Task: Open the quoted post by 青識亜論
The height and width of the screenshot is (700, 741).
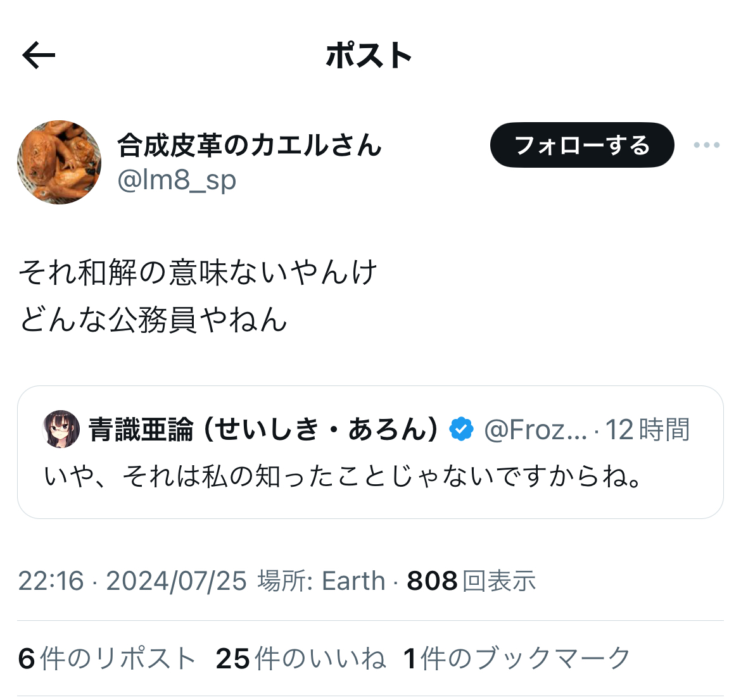Action: coord(370,452)
